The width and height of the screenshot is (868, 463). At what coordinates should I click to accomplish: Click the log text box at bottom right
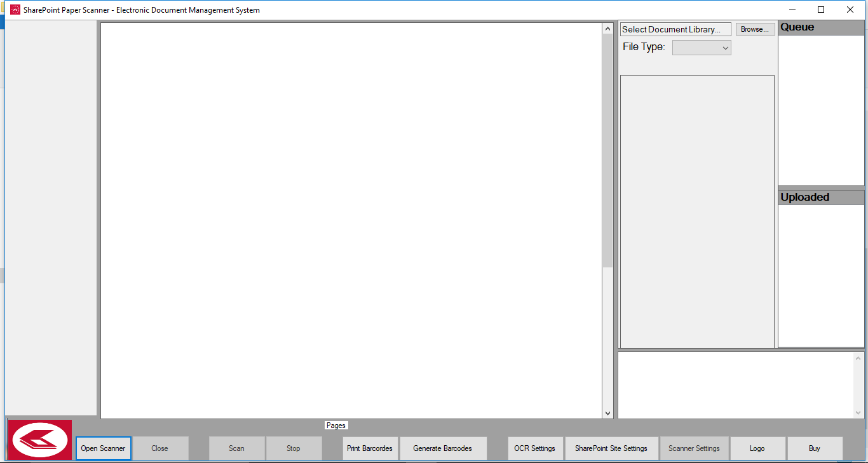pos(736,385)
